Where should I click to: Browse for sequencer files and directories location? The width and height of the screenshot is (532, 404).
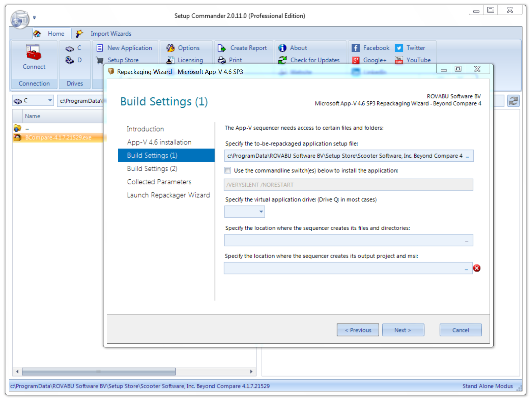(x=467, y=241)
